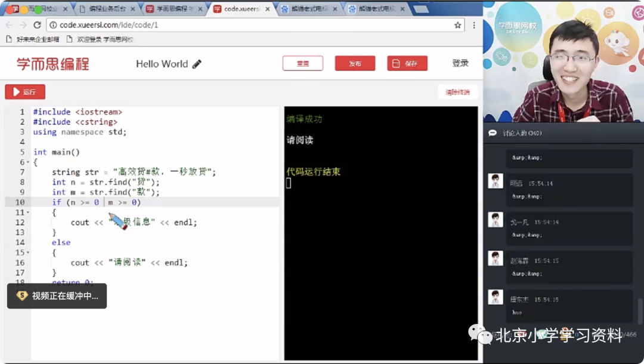This screenshot has width=644, height=364.
Task: Collapse the code fold at line 6
Action: (x=28, y=162)
